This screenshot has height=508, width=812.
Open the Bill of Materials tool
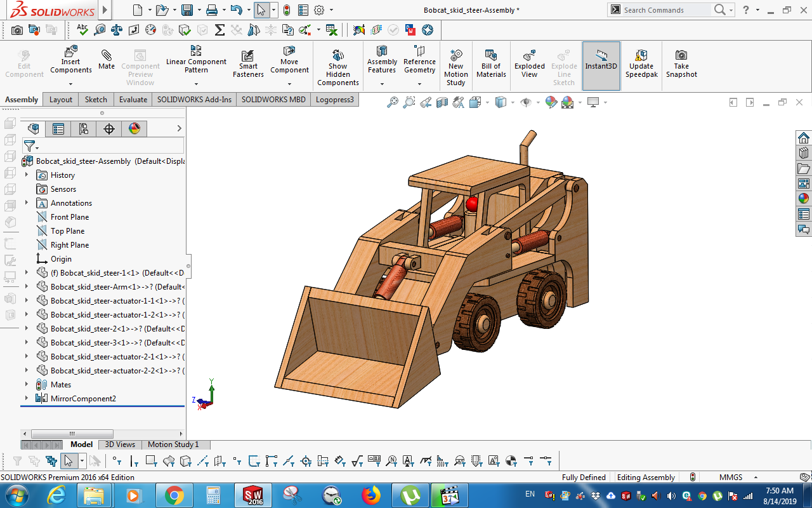pyautogui.click(x=491, y=63)
